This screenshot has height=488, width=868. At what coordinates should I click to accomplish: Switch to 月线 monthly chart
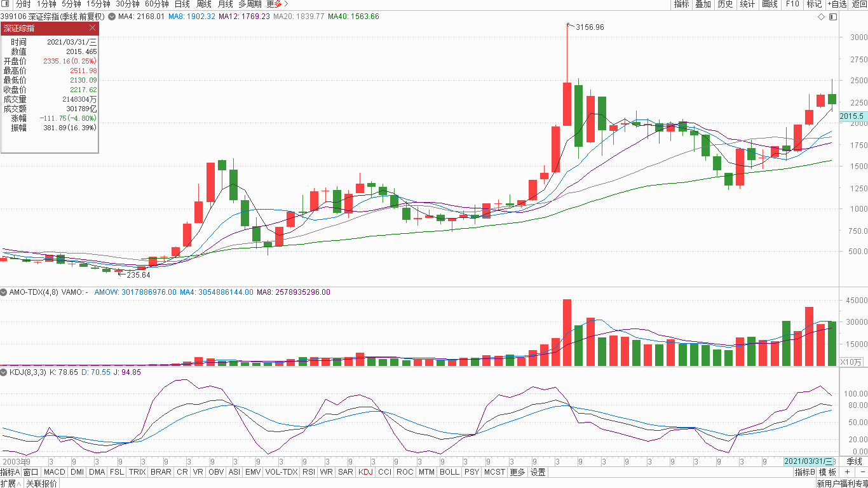click(x=225, y=4)
